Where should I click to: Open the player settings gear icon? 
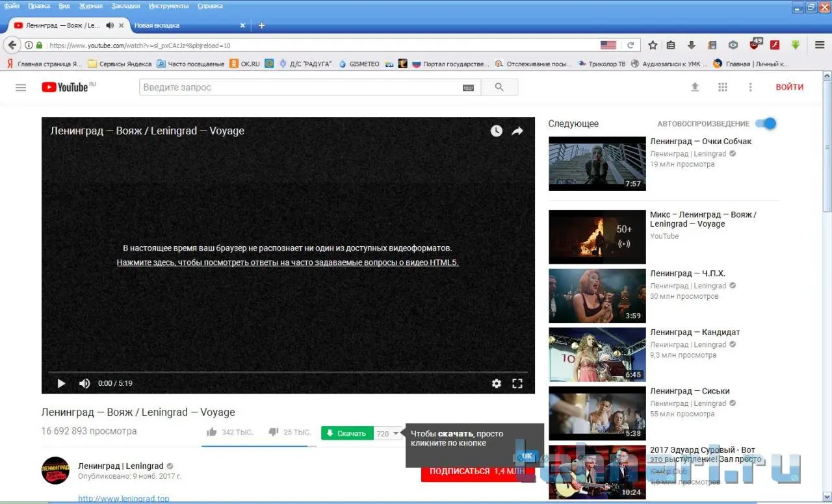pyautogui.click(x=497, y=383)
